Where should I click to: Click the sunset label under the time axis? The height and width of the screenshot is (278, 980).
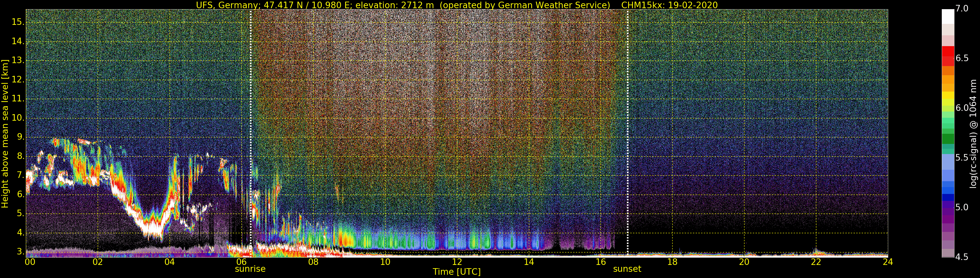pos(627,269)
